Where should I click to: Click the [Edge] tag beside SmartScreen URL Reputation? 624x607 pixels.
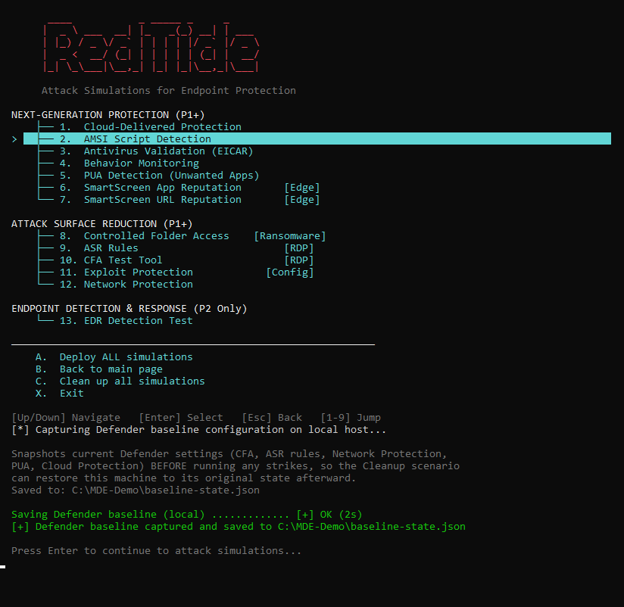click(302, 199)
